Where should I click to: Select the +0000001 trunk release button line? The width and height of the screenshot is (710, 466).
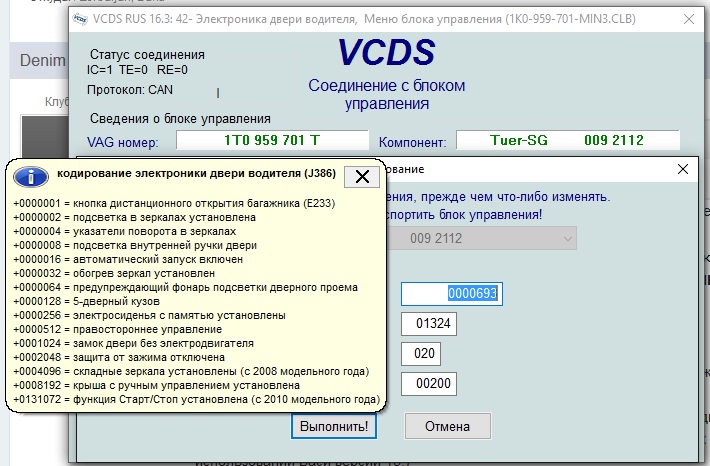tap(174, 203)
